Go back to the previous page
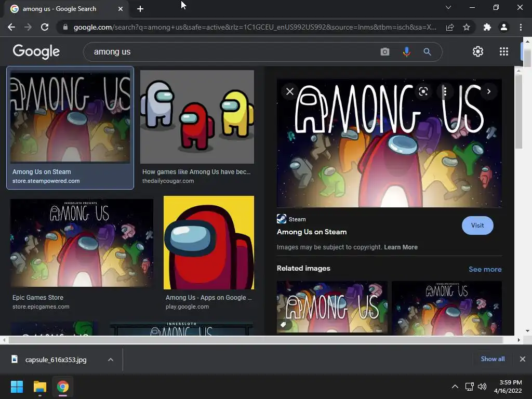The image size is (532, 399). click(x=11, y=27)
